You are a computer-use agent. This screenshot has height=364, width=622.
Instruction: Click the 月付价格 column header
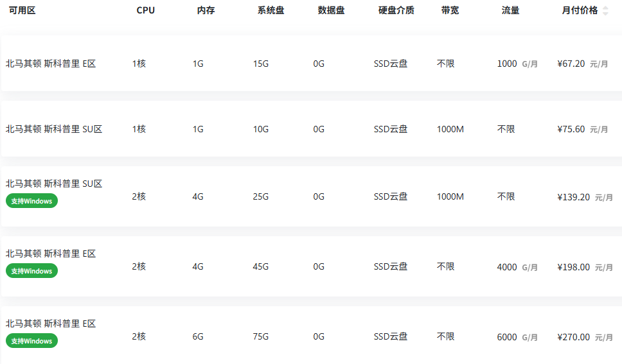(580, 10)
